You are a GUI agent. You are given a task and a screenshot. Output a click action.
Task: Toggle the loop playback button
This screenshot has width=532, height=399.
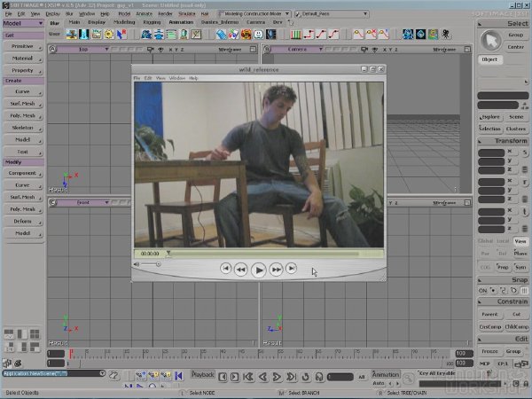[305, 377]
